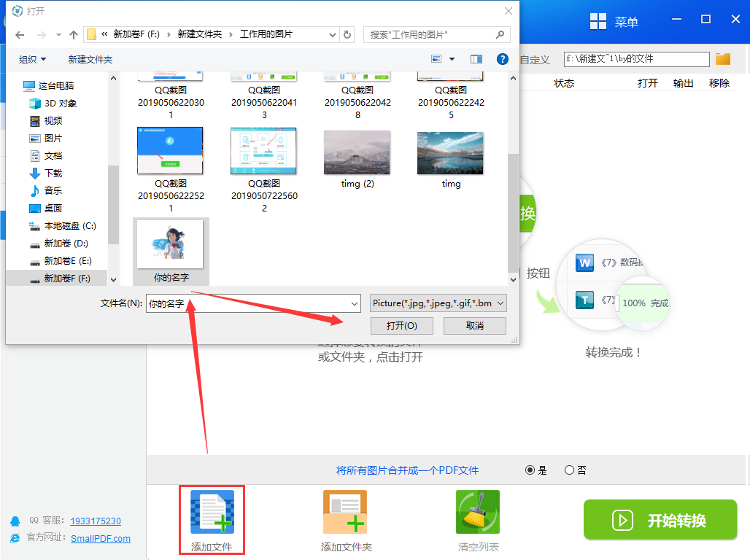Click the refresh icon beside address bar
The image size is (750, 560).
pyautogui.click(x=347, y=34)
